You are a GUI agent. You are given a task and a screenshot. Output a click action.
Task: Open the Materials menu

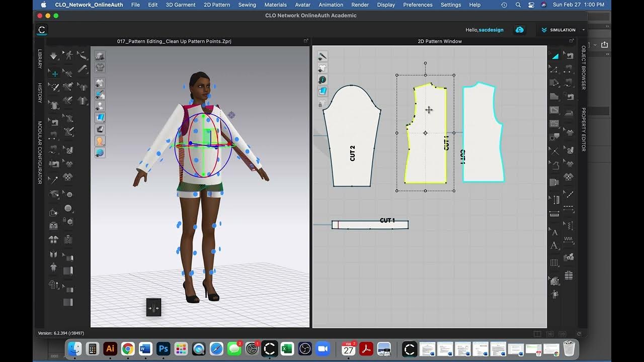point(275,5)
